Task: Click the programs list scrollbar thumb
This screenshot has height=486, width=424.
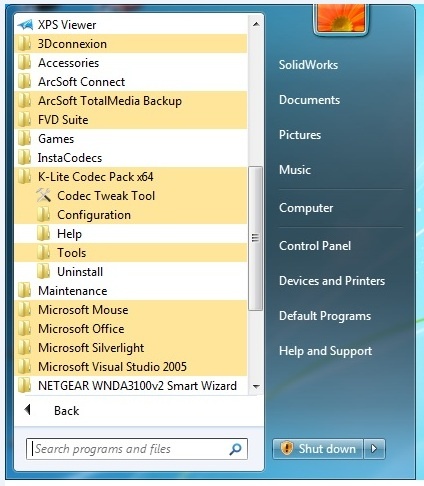Action: 255,238
